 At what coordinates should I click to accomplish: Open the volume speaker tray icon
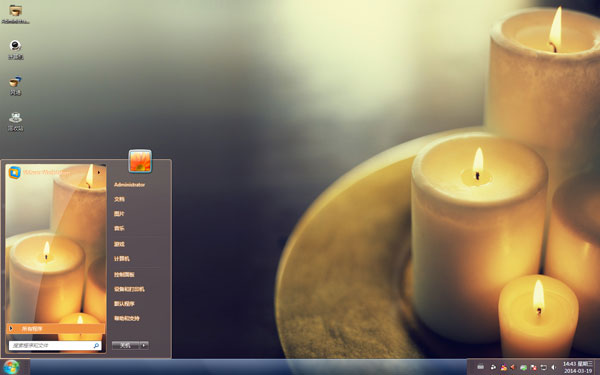click(x=553, y=367)
